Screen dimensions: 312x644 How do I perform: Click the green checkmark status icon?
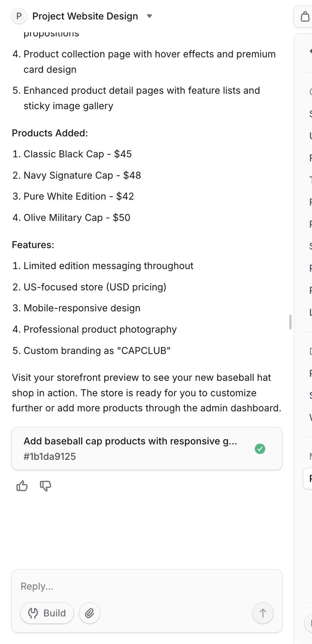click(260, 449)
